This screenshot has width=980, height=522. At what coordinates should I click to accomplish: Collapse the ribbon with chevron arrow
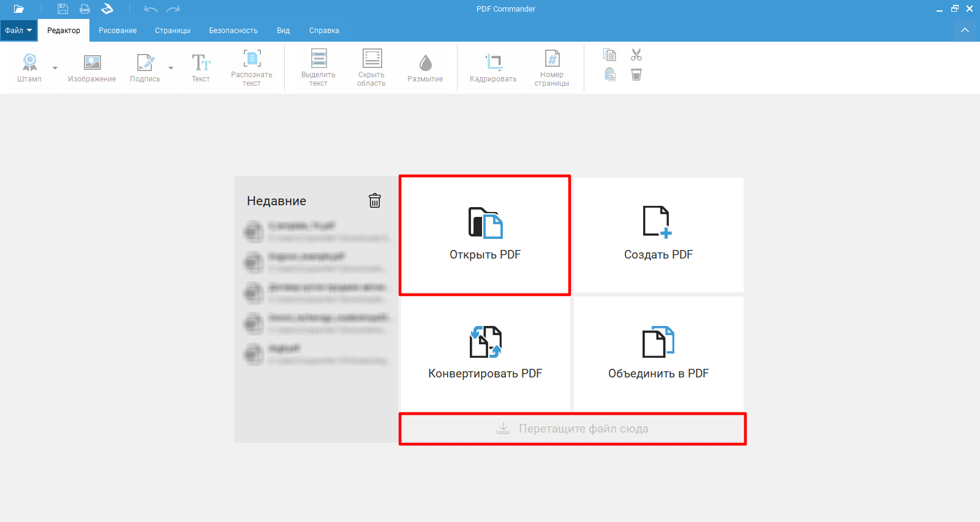(965, 30)
